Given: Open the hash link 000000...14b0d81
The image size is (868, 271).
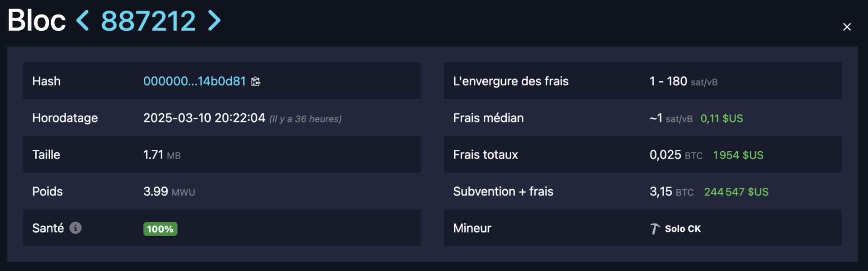Looking at the screenshot, I should coord(194,81).
